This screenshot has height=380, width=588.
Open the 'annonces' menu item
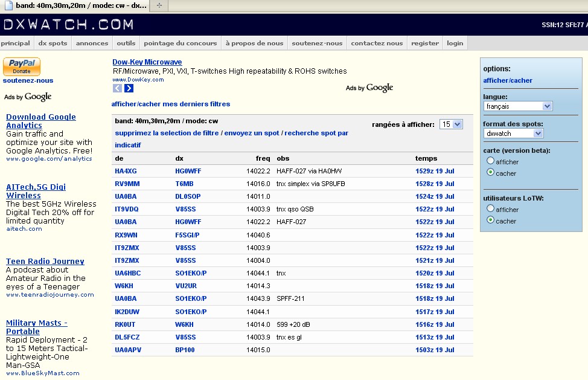point(92,43)
